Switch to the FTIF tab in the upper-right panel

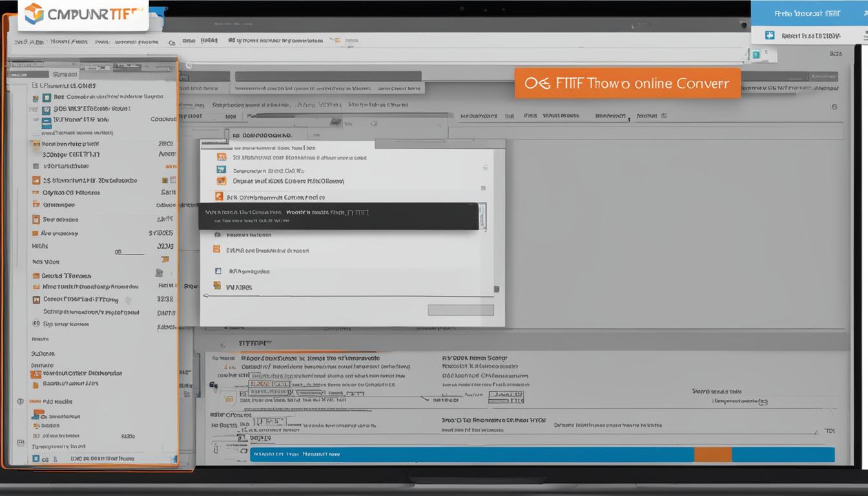click(807, 13)
